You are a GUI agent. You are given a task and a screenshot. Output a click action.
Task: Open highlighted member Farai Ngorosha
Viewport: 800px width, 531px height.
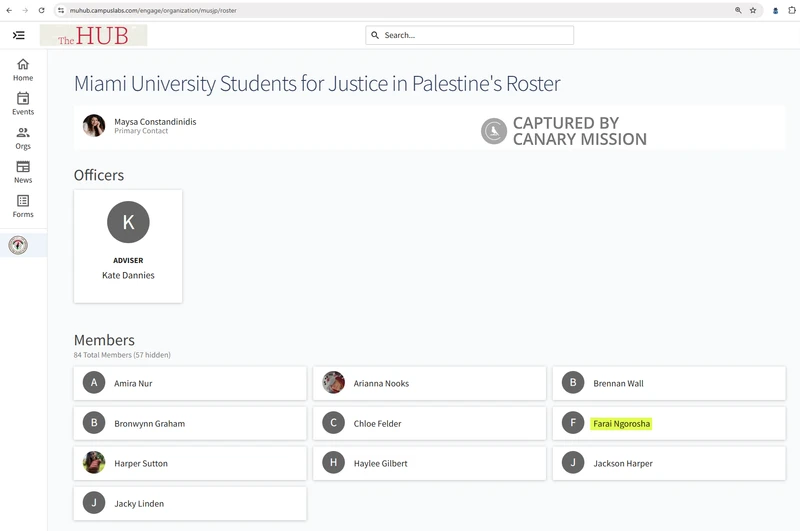[x=621, y=423]
